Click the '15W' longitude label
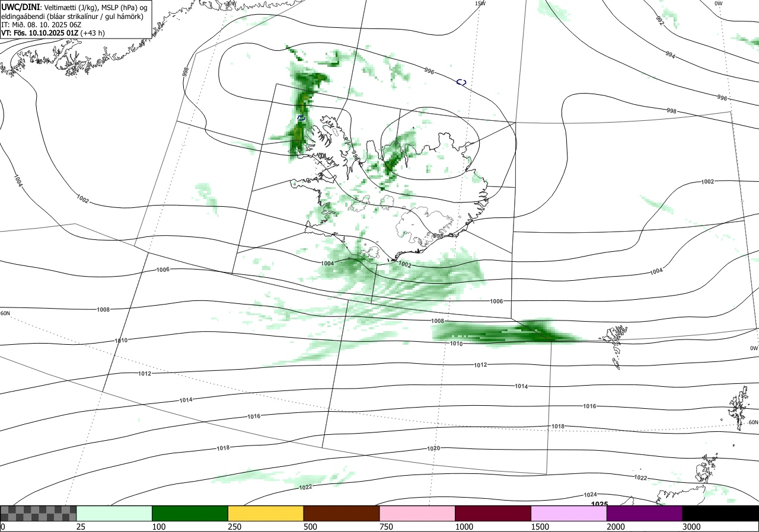This screenshot has height=532, width=759. pos(480,4)
